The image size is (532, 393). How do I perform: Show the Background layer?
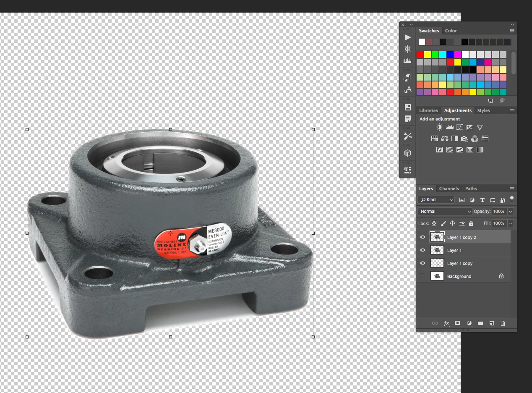pyautogui.click(x=422, y=276)
